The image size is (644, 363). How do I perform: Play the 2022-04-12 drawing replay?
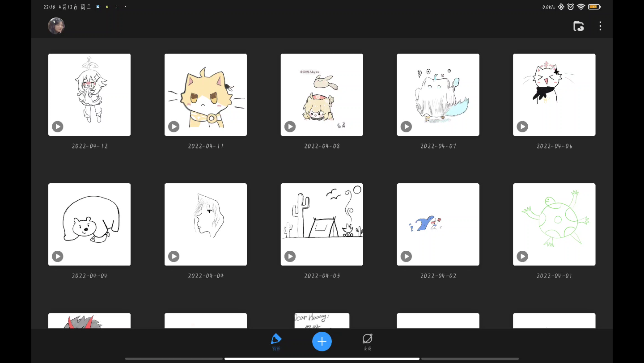click(58, 127)
